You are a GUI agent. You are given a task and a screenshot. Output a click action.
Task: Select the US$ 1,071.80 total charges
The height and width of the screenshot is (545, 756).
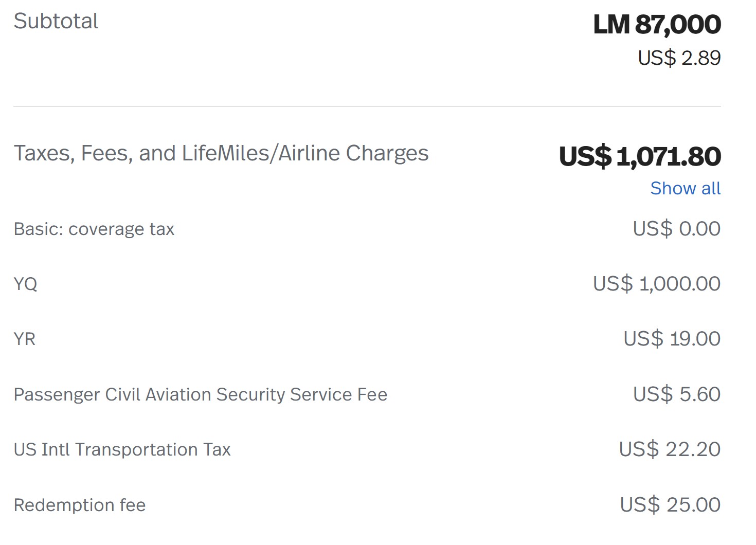coord(640,156)
